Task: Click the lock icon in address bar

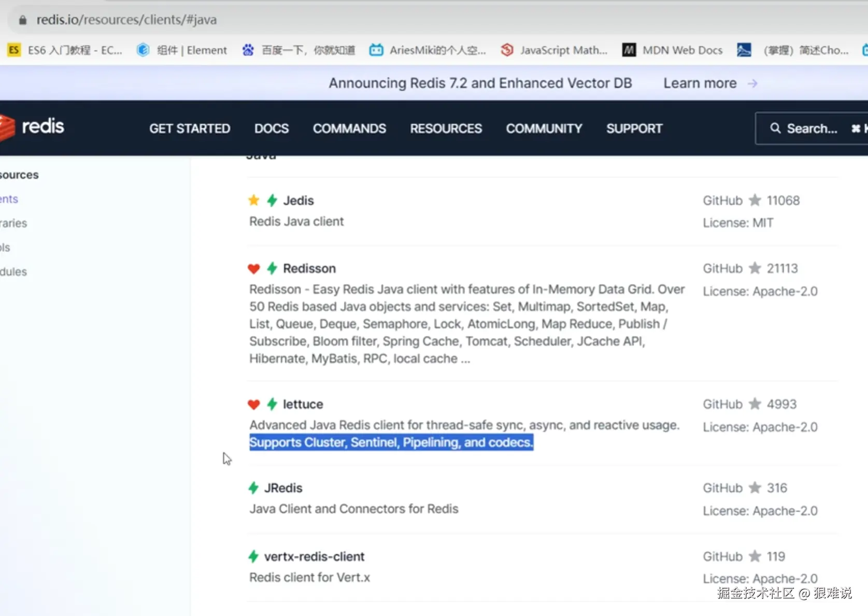Action: pyautogui.click(x=22, y=20)
